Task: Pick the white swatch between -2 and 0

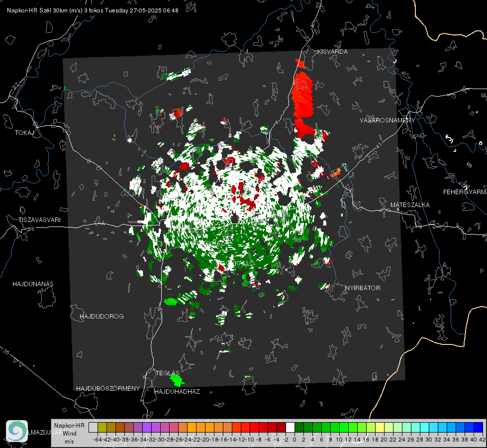Action: point(290,427)
